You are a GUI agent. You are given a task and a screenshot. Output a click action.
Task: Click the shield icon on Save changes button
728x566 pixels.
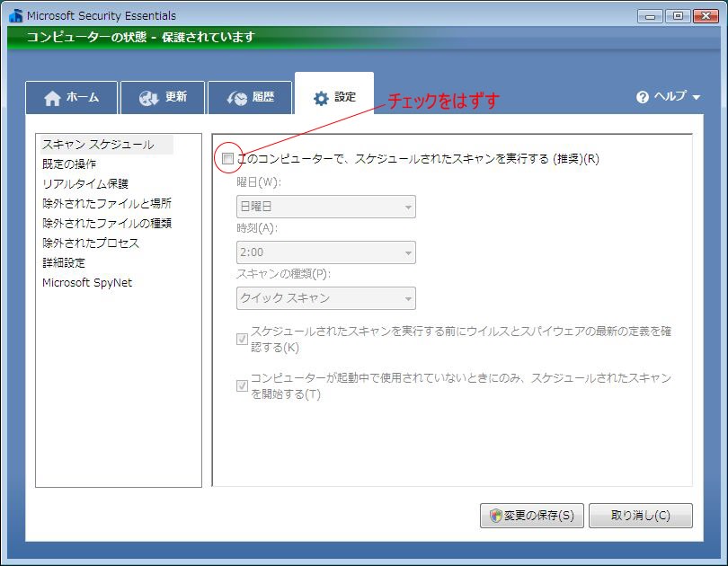pos(495,516)
